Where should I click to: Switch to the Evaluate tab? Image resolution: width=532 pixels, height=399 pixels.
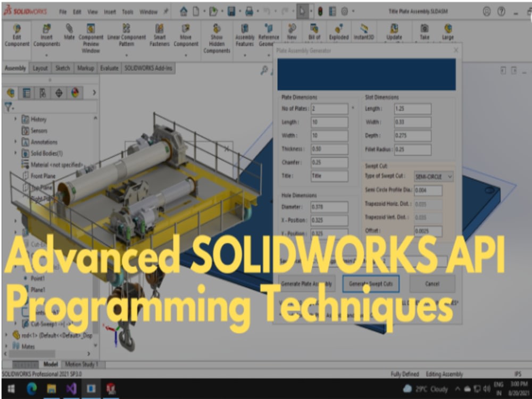[x=109, y=68]
